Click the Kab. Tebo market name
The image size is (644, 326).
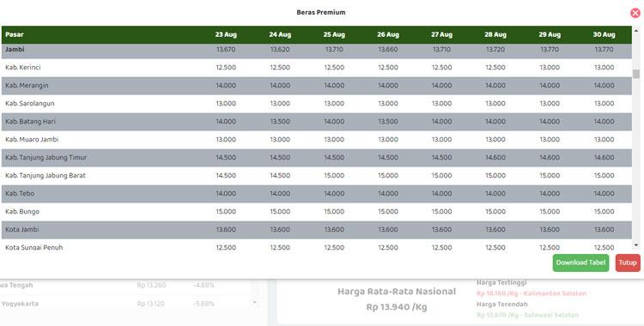coord(20,193)
